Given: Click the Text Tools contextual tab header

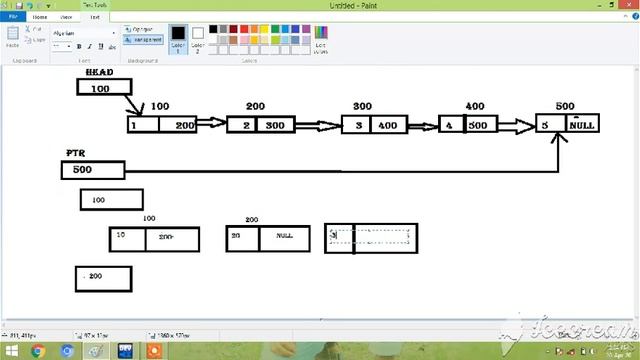Looking at the screenshot, I should click(95, 5).
